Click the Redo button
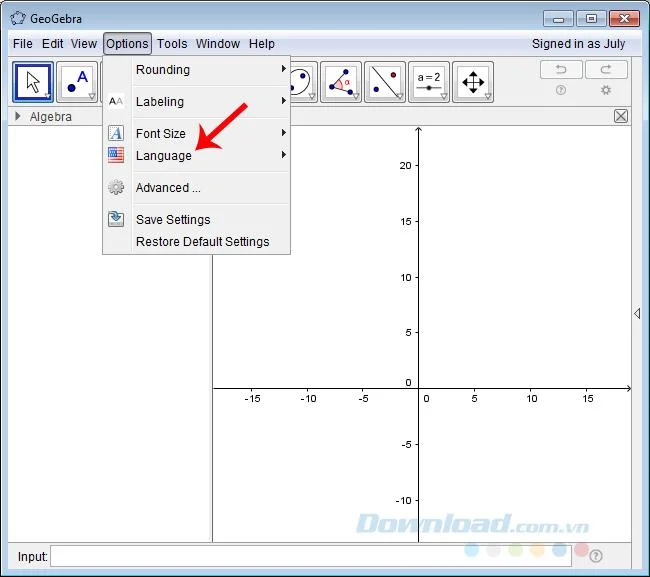Image resolution: width=650 pixels, height=577 pixels. [x=606, y=69]
